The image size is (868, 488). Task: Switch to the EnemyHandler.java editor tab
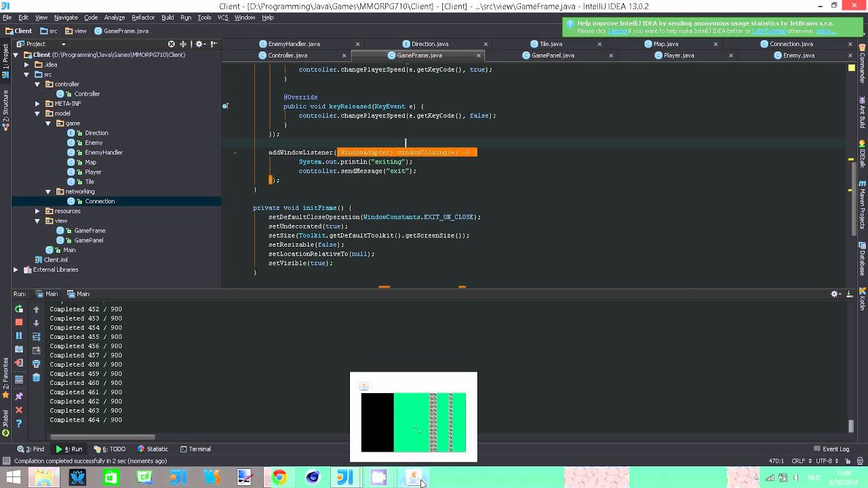click(x=294, y=44)
